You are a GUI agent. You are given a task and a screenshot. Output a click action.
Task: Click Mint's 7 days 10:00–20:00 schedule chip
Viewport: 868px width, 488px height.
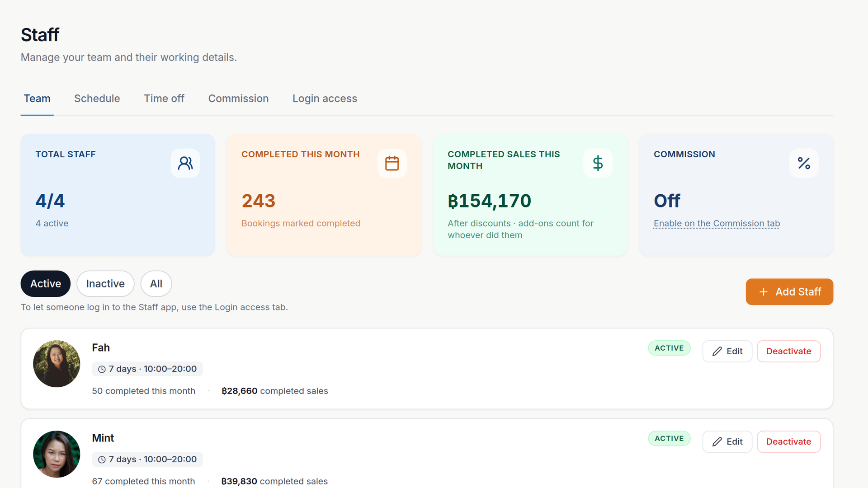pos(147,459)
